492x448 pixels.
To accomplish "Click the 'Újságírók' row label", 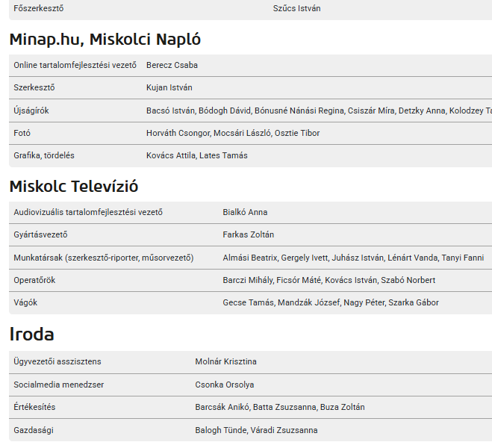I will coord(31,111).
